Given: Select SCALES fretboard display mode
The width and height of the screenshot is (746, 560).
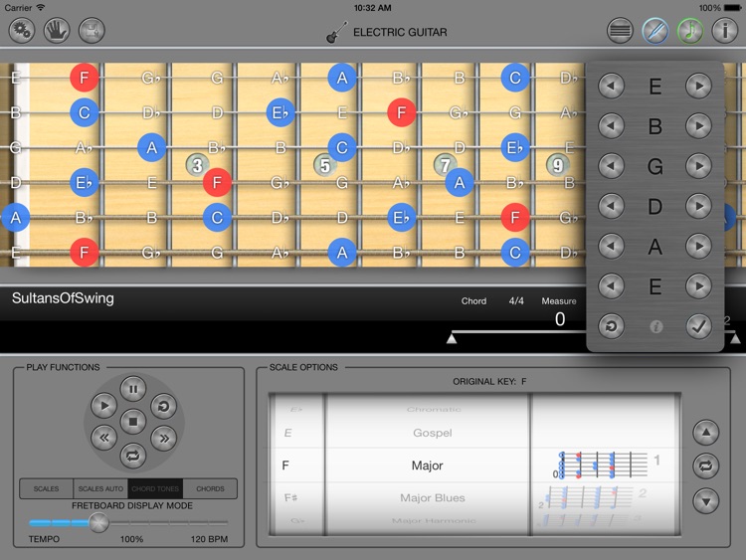Looking at the screenshot, I should coord(46,488).
